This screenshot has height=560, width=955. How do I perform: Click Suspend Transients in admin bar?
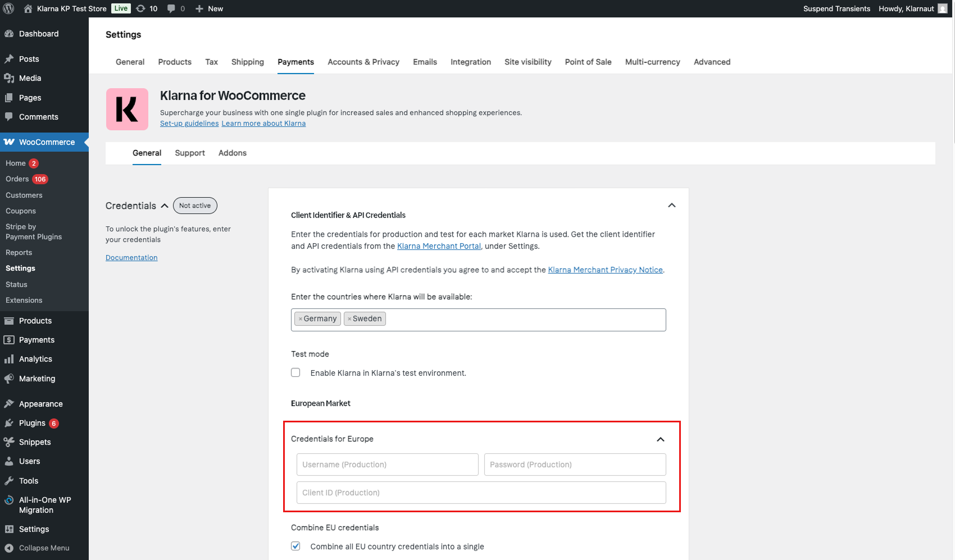836,8
